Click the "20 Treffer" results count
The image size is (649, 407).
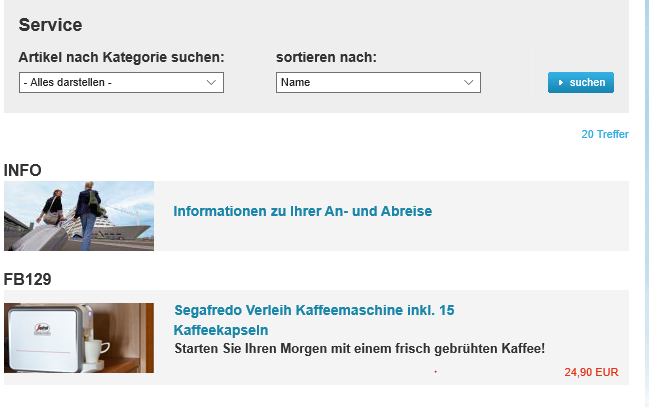click(x=604, y=135)
